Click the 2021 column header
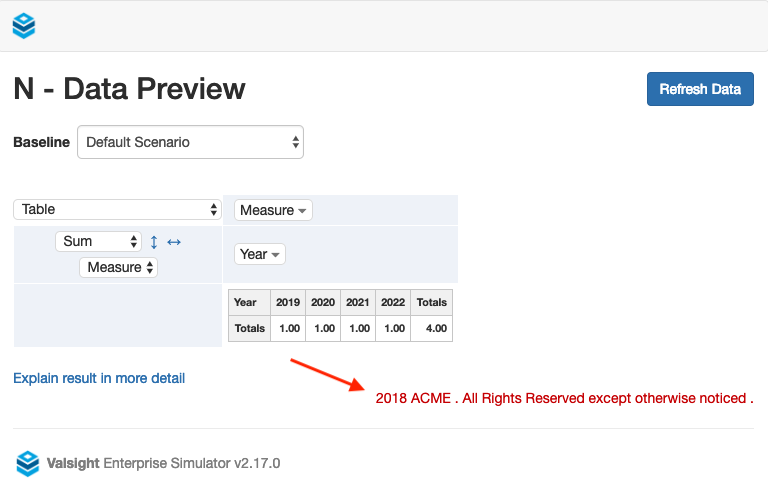The height and width of the screenshot is (492, 768). click(x=357, y=302)
